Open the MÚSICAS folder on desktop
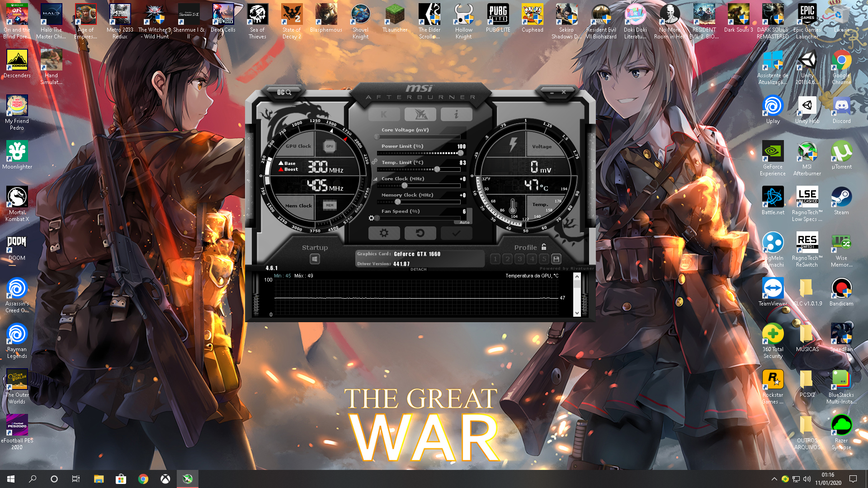 pos(807,338)
